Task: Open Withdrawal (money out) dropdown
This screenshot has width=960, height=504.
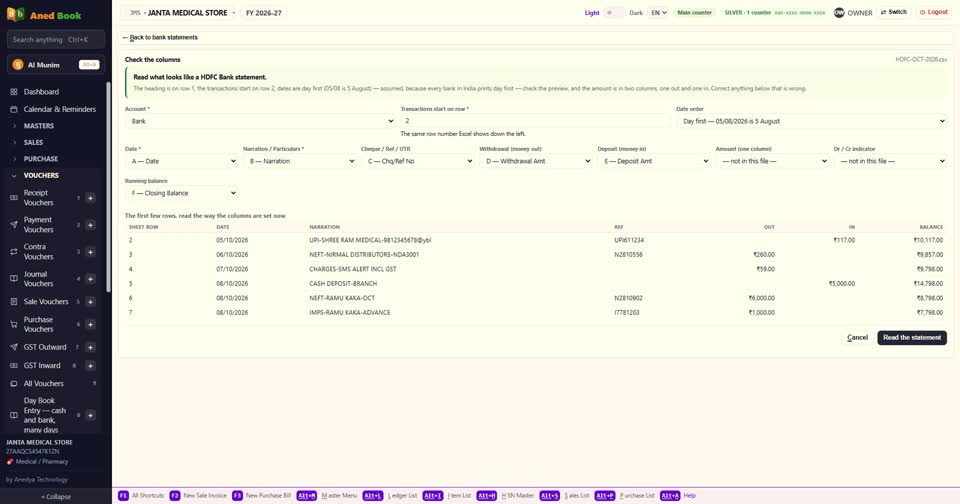Action: click(536, 161)
